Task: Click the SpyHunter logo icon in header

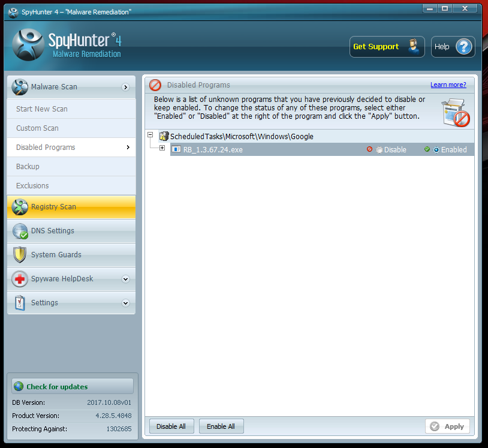Action: click(x=28, y=44)
